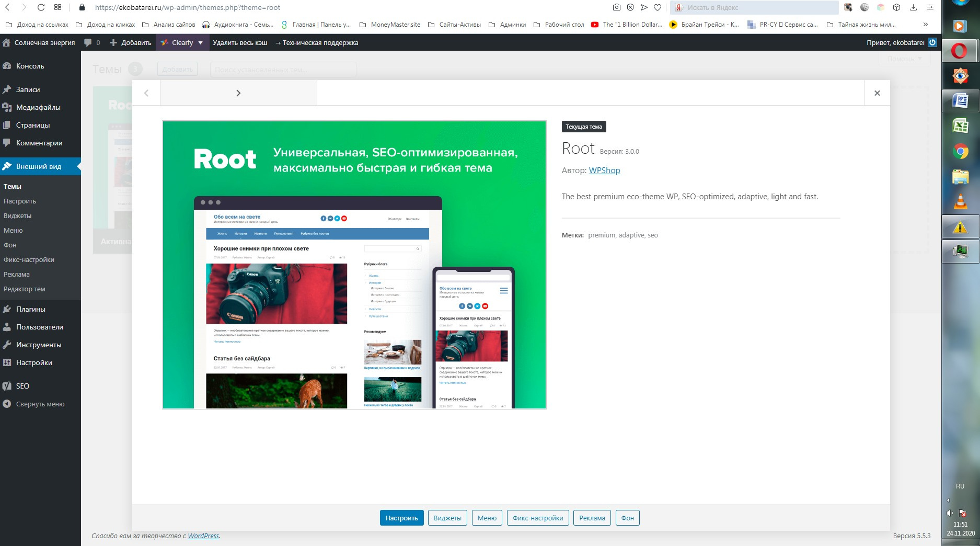Open the FastStone eye icon app
980x546 pixels.
click(x=960, y=76)
